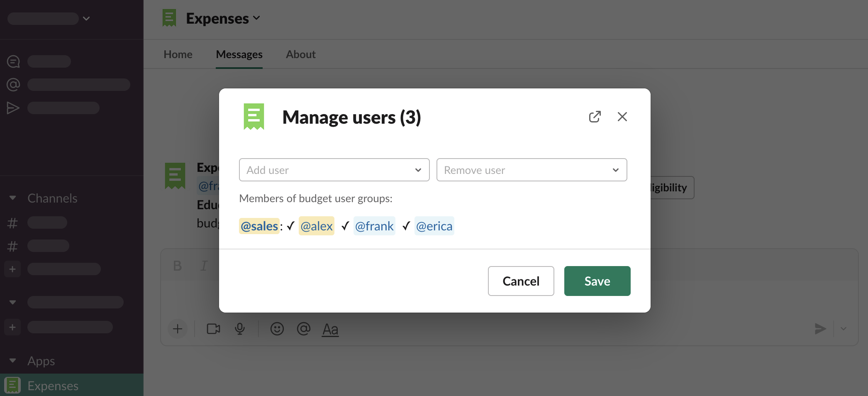
Task: Open the modal in a new window icon
Action: [595, 117]
